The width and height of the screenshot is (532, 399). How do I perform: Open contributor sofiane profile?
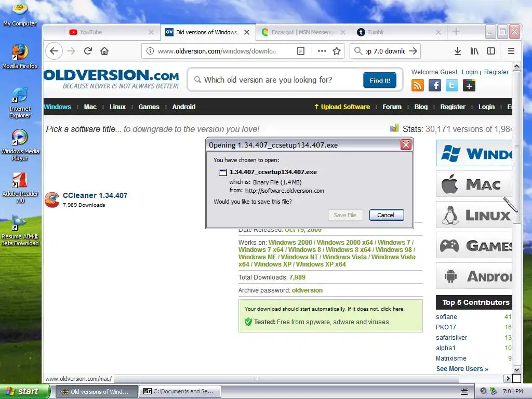(446, 317)
